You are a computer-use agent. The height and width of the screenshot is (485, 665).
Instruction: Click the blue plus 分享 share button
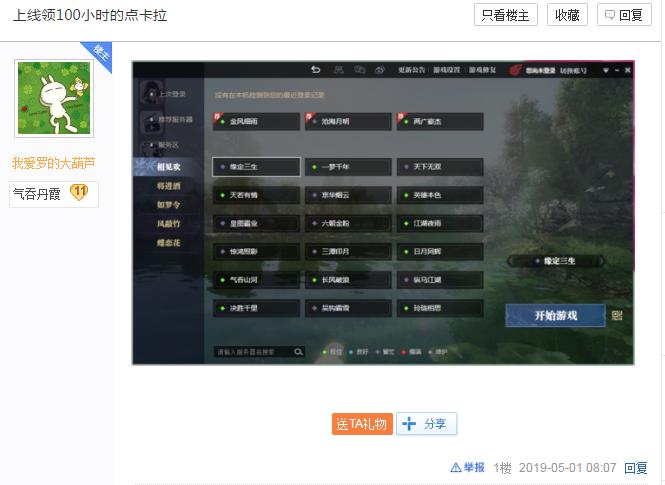click(426, 424)
